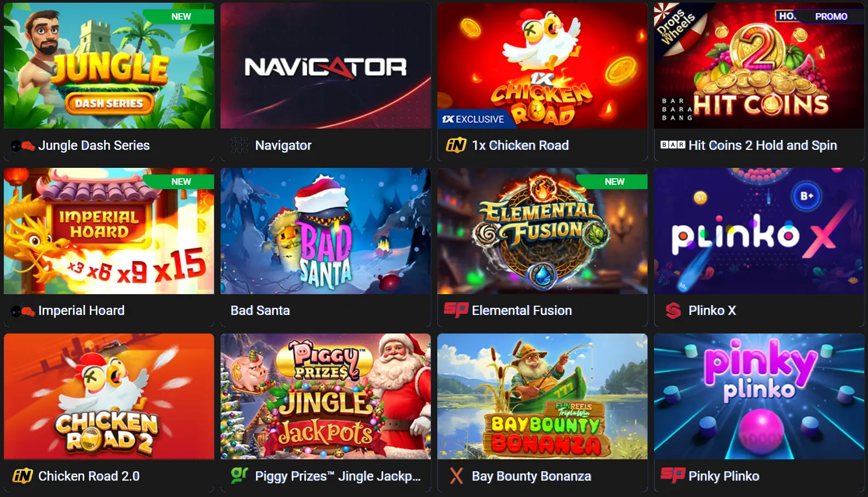The width and height of the screenshot is (868, 497).
Task: Click the Elemental Fusion title text
Action: [522, 311]
